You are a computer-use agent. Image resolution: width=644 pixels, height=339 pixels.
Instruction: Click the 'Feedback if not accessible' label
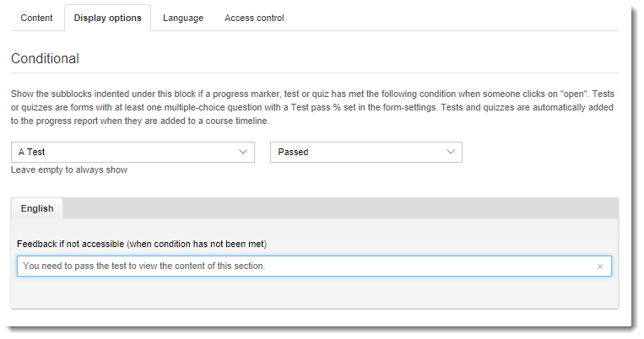click(142, 244)
